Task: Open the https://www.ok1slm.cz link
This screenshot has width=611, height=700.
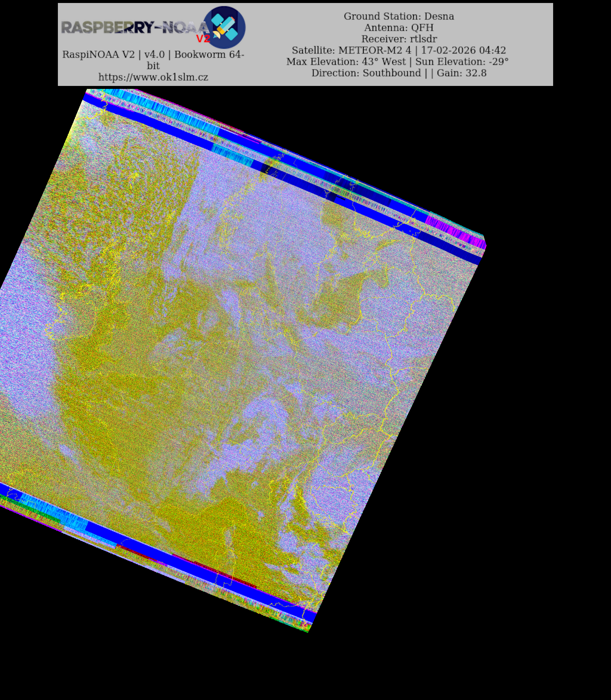Action: click(153, 77)
